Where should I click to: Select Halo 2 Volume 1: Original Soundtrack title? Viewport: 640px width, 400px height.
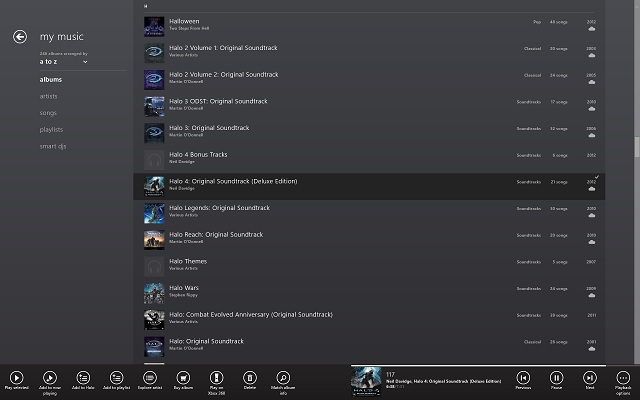[223, 48]
